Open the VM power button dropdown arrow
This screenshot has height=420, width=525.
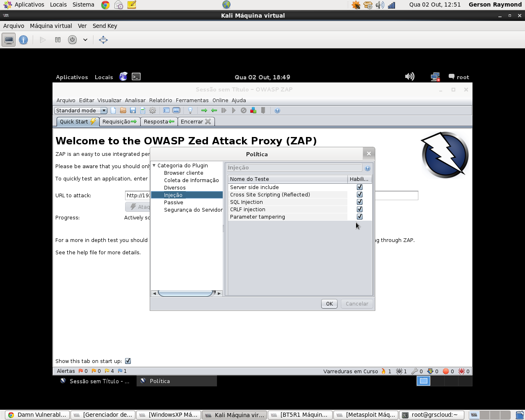pyautogui.click(x=85, y=40)
